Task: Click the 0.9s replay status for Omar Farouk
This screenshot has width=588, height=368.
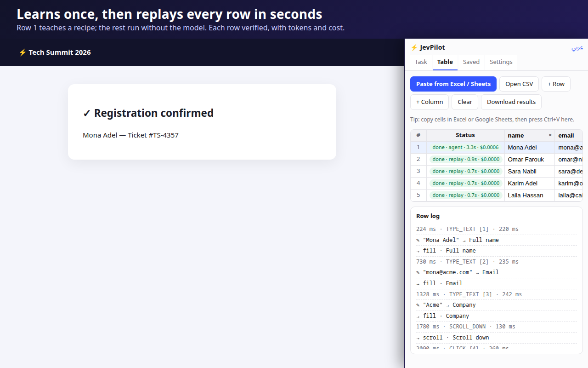Action: [x=465, y=160]
